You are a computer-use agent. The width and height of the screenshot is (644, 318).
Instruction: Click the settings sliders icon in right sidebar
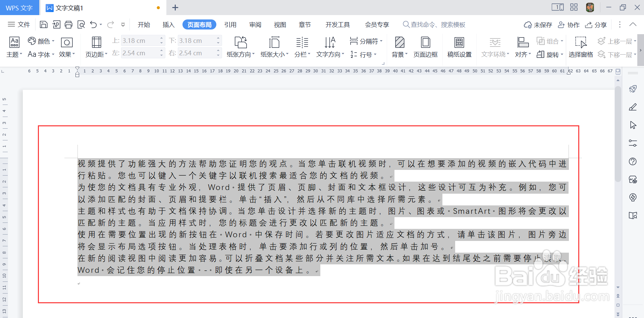tap(633, 143)
